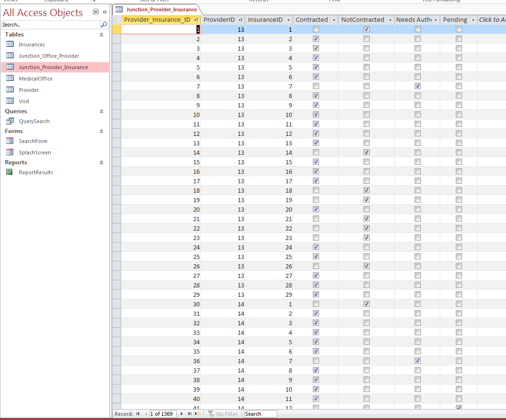Open the ReportResults report

click(x=36, y=172)
